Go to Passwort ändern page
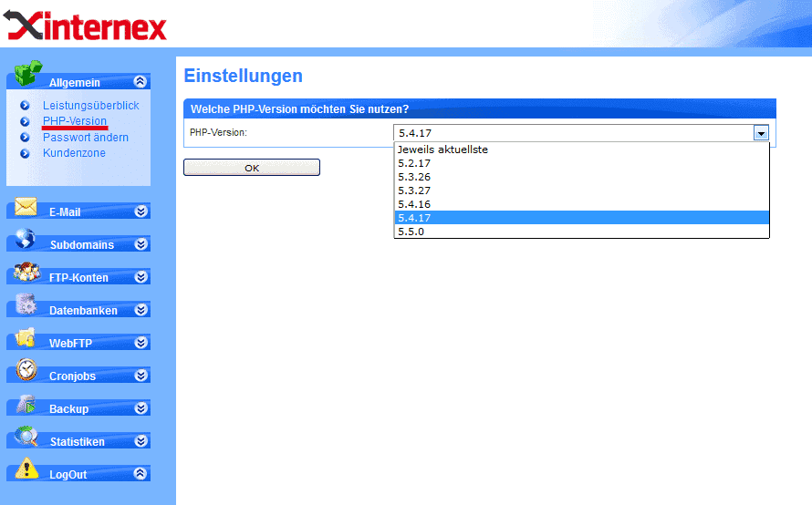The image size is (812, 505). tap(85, 138)
